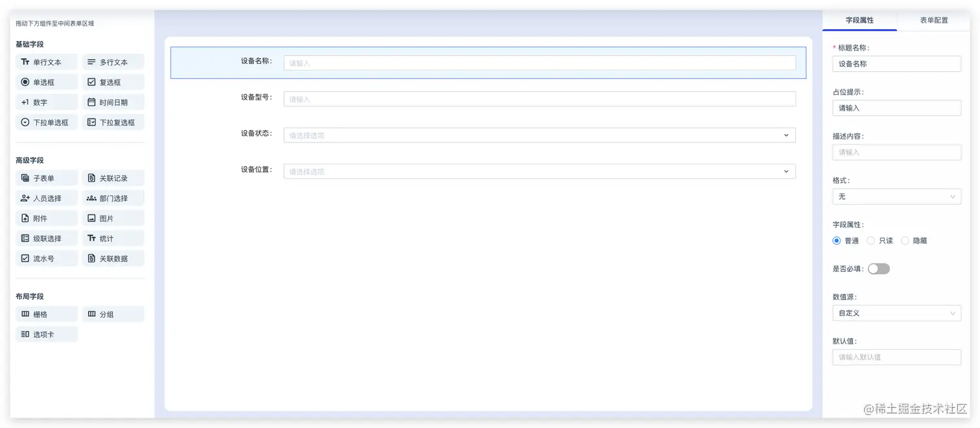The image size is (980, 428).
Task: Pick the 下拉单选框 component icon
Action: [x=25, y=122]
